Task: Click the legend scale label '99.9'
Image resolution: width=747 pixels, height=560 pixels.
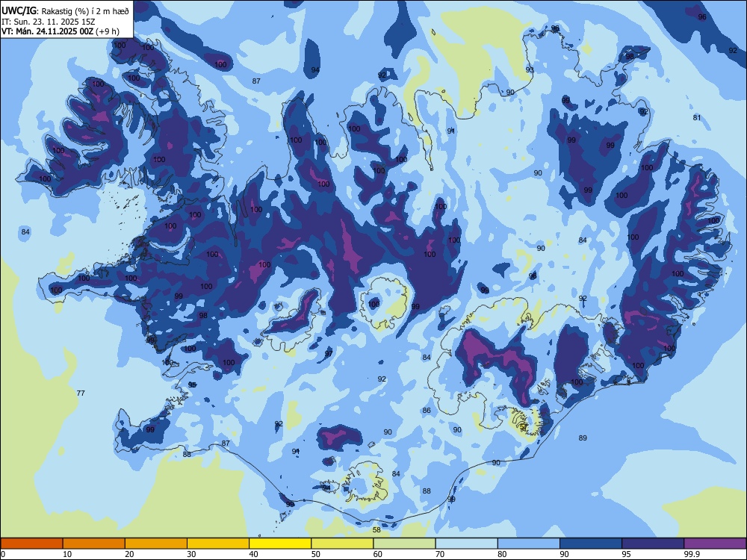Action: point(691,554)
